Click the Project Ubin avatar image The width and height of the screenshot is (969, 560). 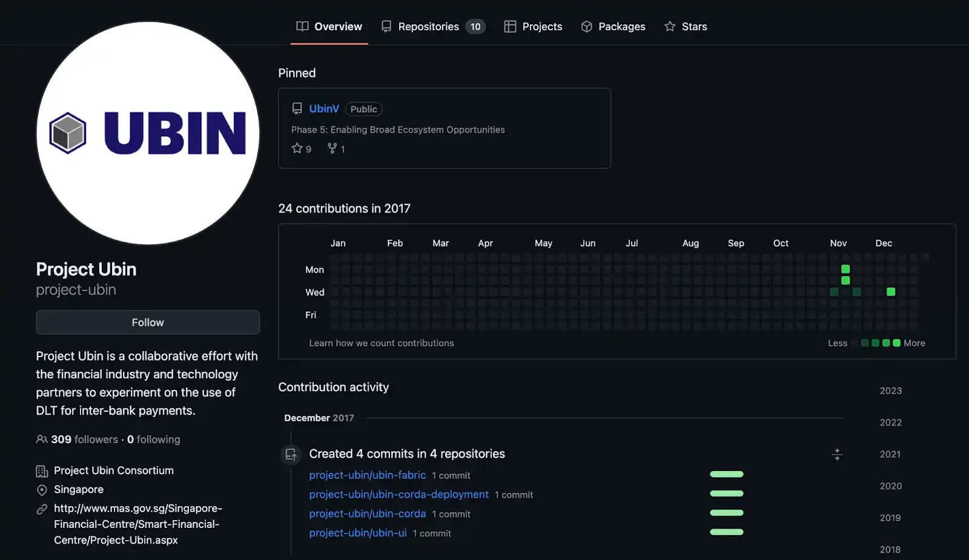pyautogui.click(x=148, y=133)
